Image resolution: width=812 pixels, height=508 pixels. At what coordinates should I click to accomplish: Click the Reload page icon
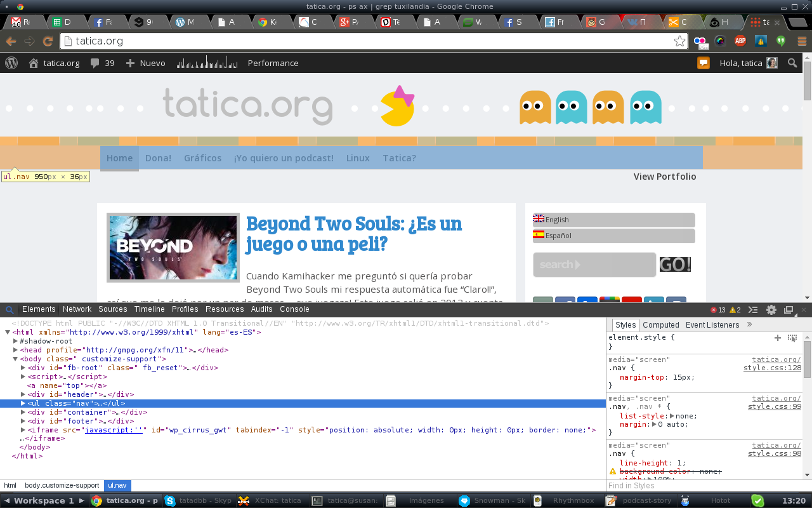(x=48, y=41)
